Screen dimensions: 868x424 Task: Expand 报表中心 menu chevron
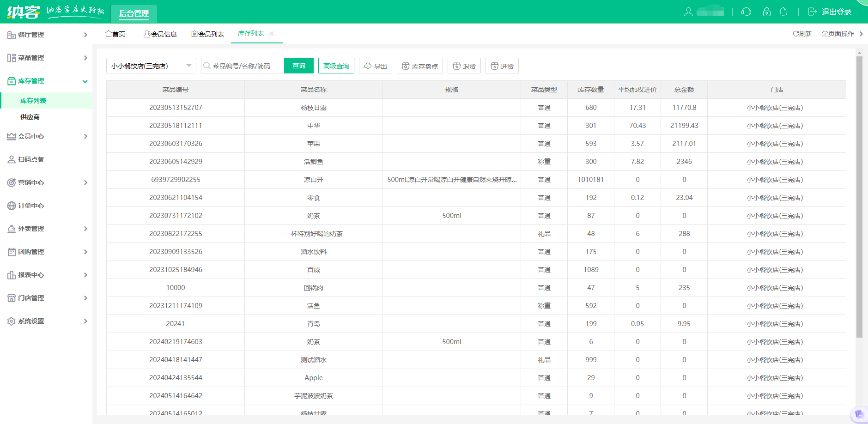pos(85,275)
